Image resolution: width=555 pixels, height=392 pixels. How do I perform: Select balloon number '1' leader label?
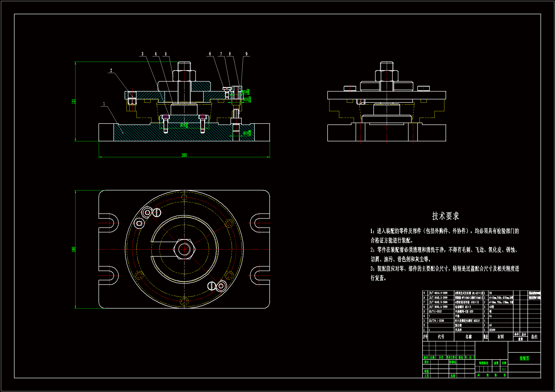(x=104, y=104)
